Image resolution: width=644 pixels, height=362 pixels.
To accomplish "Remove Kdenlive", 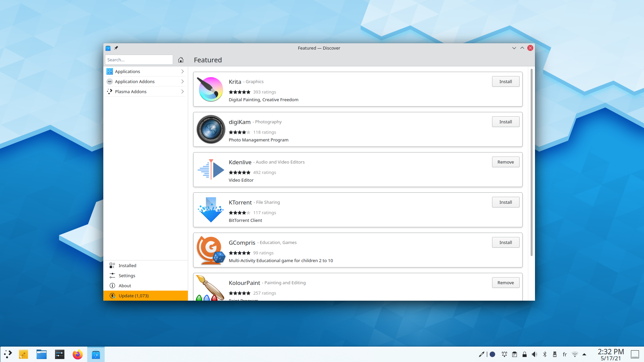I will [505, 162].
